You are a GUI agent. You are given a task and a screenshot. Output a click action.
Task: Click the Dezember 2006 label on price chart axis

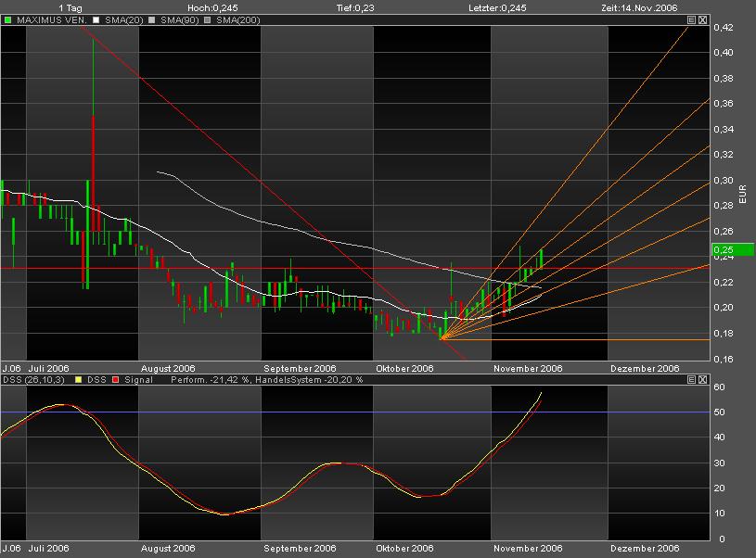click(645, 368)
